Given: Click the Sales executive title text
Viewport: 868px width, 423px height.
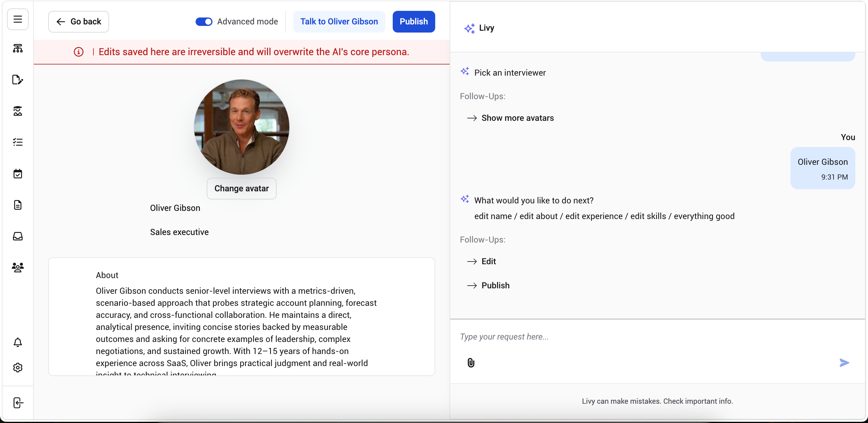Looking at the screenshot, I should click(179, 232).
